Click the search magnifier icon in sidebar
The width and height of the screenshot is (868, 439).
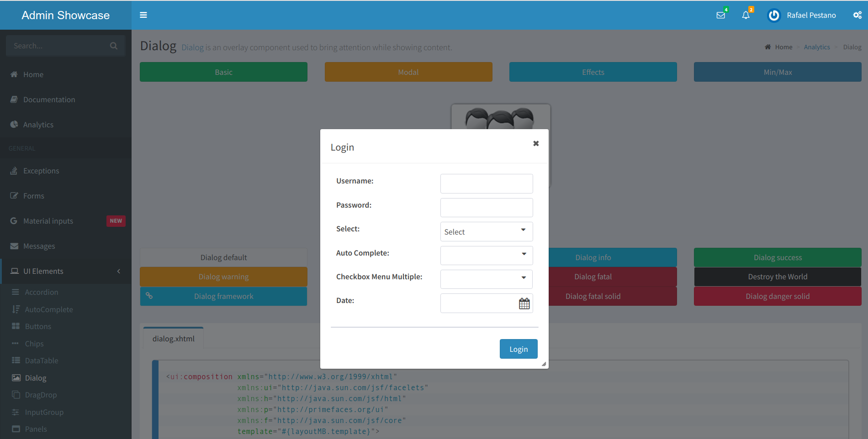pyautogui.click(x=113, y=46)
